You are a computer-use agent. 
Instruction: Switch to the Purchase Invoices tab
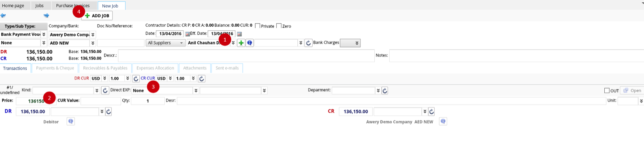click(73, 6)
